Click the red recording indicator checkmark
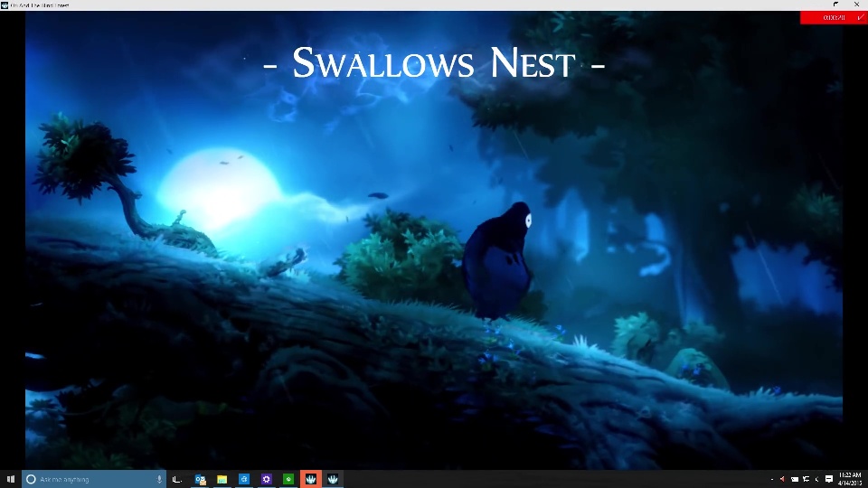The width and height of the screenshot is (868, 488). tap(861, 17)
